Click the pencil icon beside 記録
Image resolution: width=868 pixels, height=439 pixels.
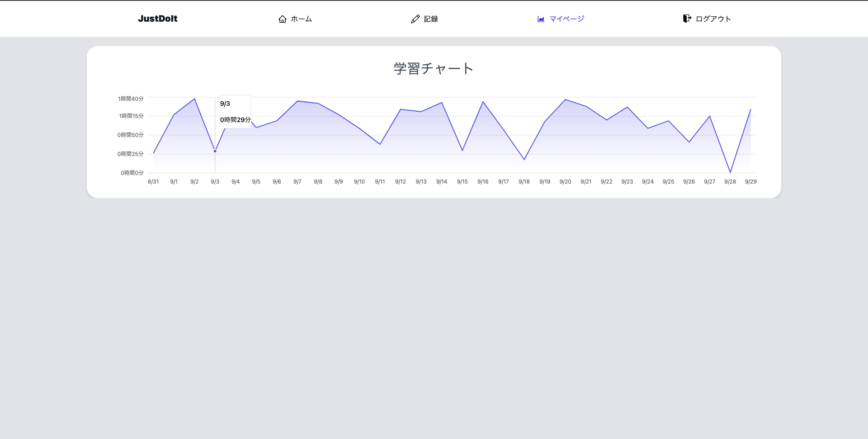(x=415, y=19)
